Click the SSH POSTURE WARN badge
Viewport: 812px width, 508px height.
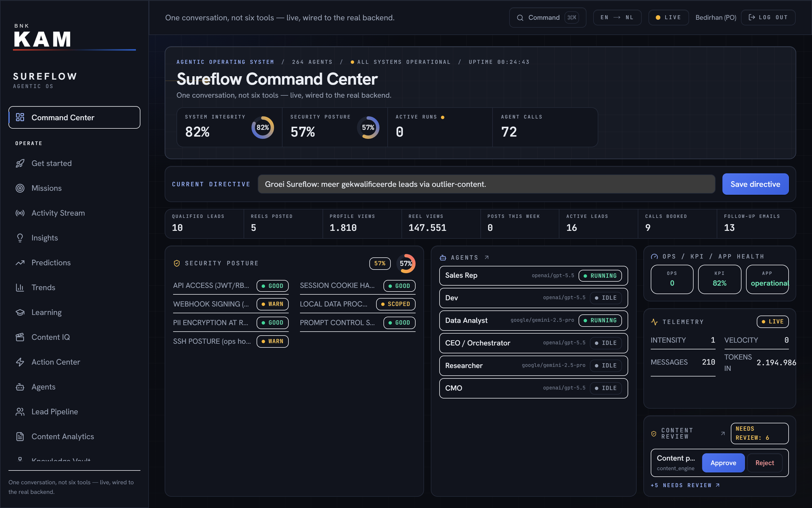tap(272, 341)
